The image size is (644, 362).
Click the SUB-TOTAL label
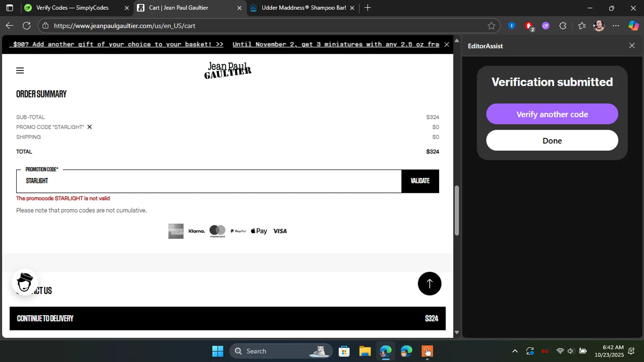click(30, 117)
